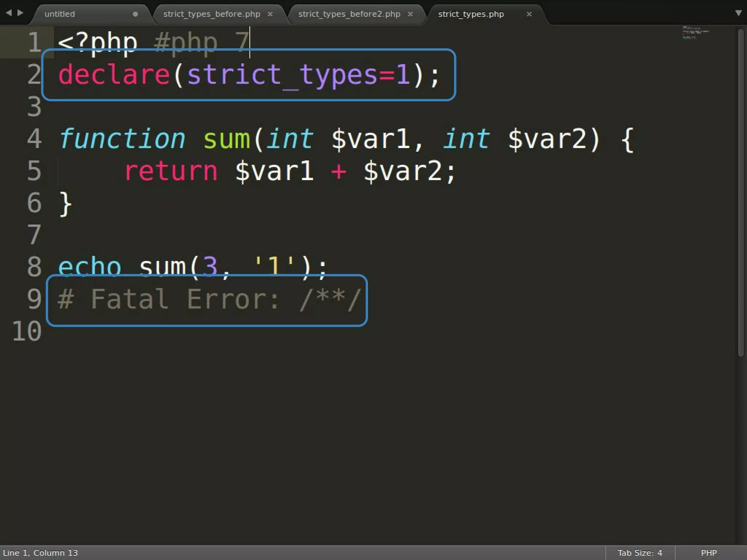Switch to strict_types_before2.php tab
The width and height of the screenshot is (747, 560).
(x=349, y=14)
